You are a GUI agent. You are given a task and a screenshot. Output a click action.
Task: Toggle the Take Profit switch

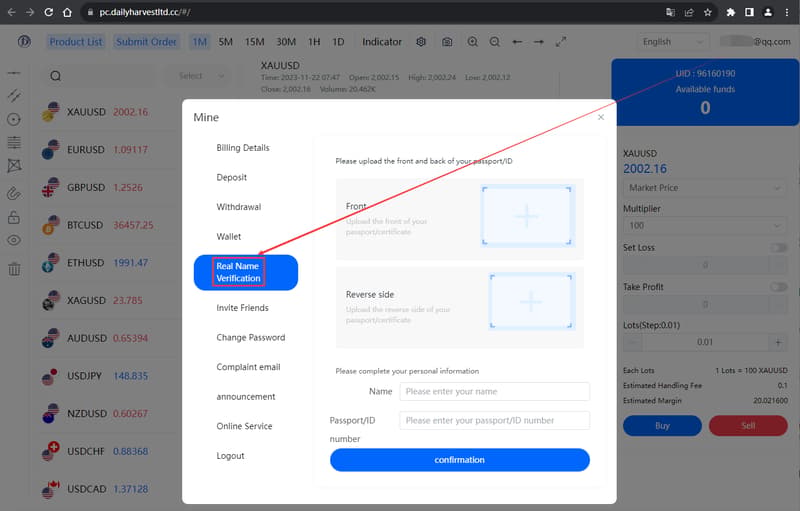point(779,287)
